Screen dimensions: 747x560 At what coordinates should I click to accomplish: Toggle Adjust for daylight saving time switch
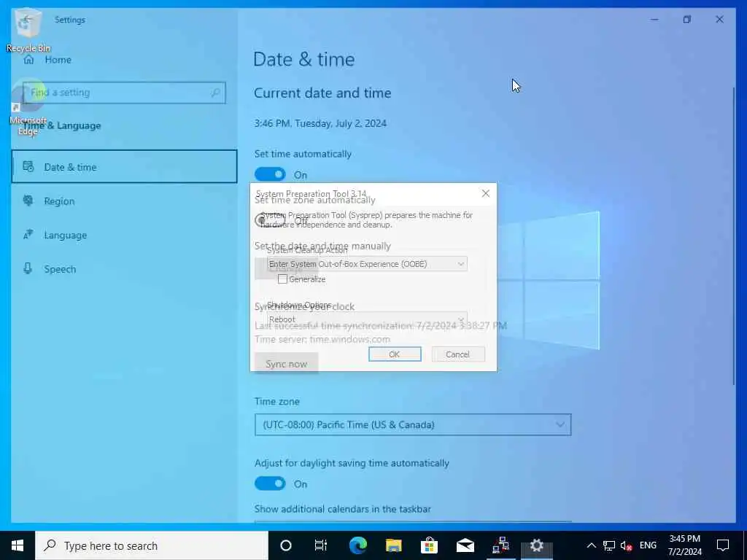pyautogui.click(x=270, y=484)
